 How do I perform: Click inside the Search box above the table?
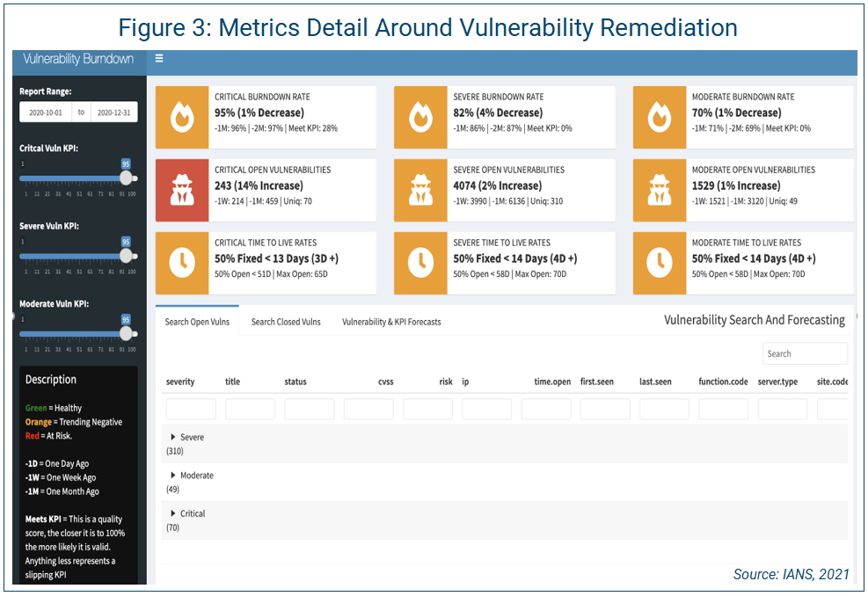pos(805,353)
